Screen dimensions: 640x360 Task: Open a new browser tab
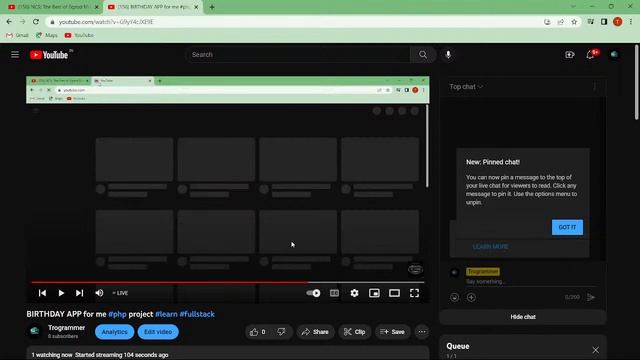coord(212,7)
